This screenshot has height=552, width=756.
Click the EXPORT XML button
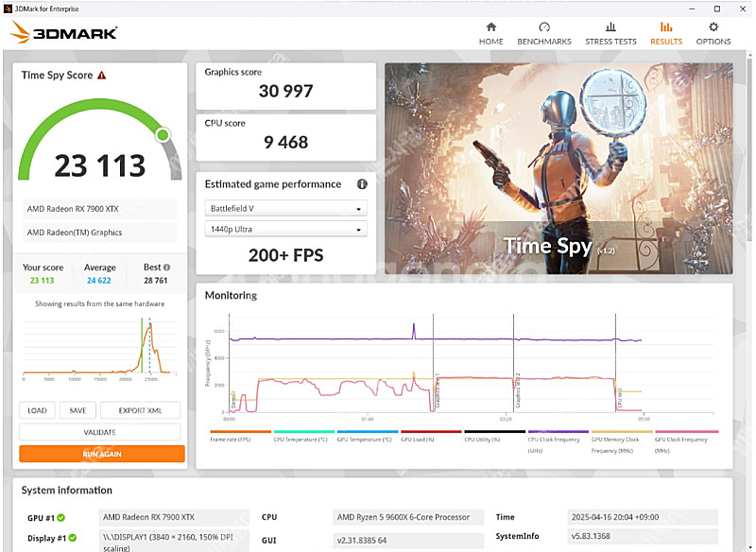click(x=140, y=410)
